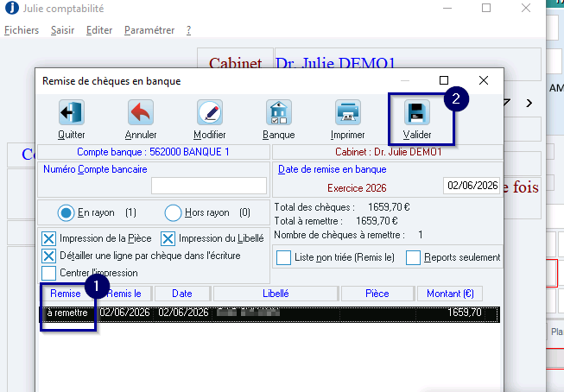Uncheck Impression de la Pièce
This screenshot has height=392, width=564.
tap(48, 238)
